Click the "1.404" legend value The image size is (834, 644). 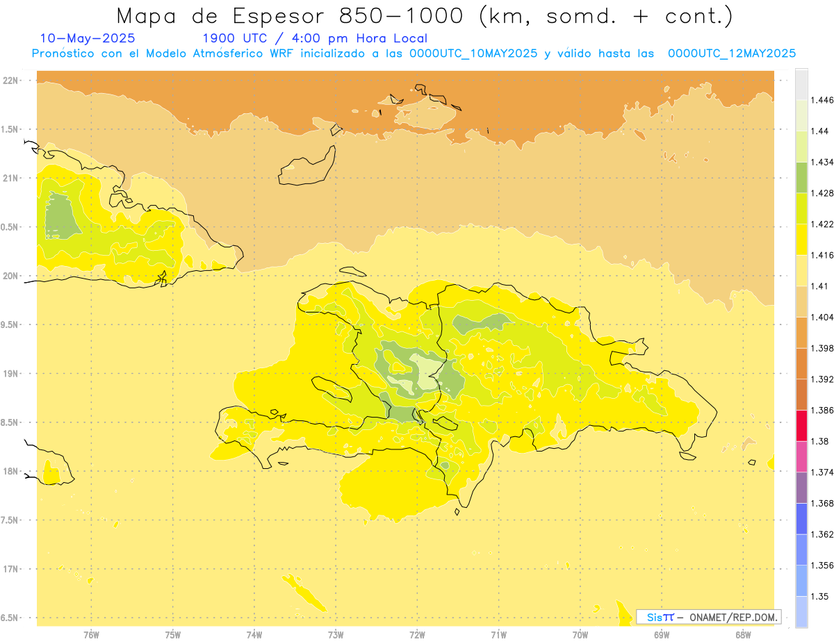click(x=822, y=317)
